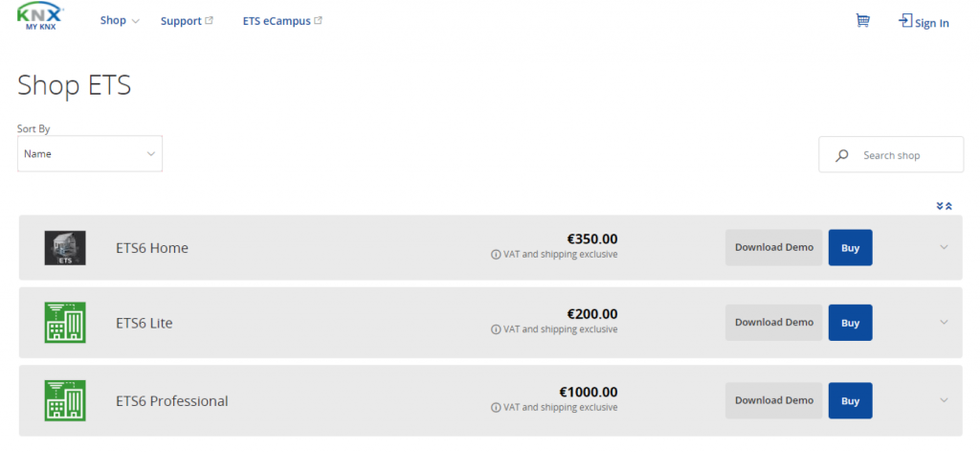Open the shopping cart icon
This screenshot has width=980, height=452.
pyautogui.click(x=862, y=20)
